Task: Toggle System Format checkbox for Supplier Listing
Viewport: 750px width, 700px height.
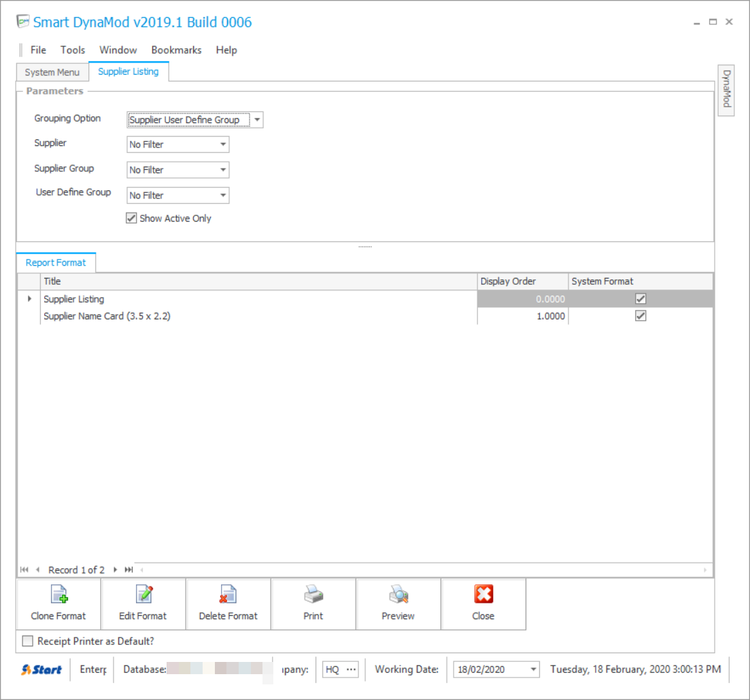Action: [641, 299]
